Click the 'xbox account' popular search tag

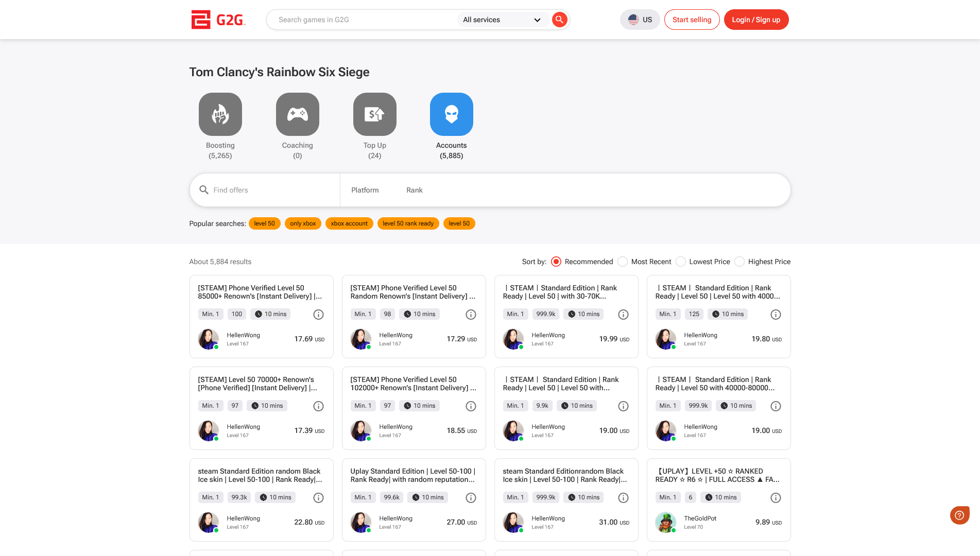tap(349, 223)
